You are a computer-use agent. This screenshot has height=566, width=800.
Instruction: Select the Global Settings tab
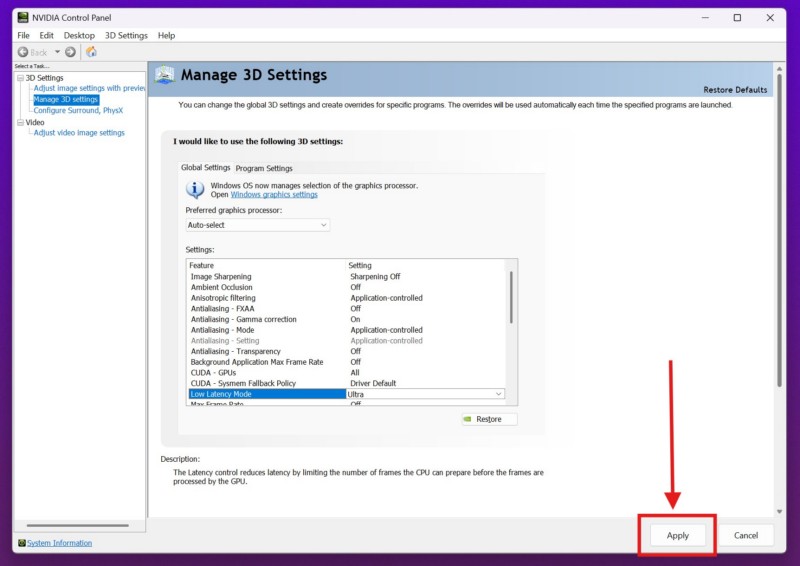click(x=206, y=167)
